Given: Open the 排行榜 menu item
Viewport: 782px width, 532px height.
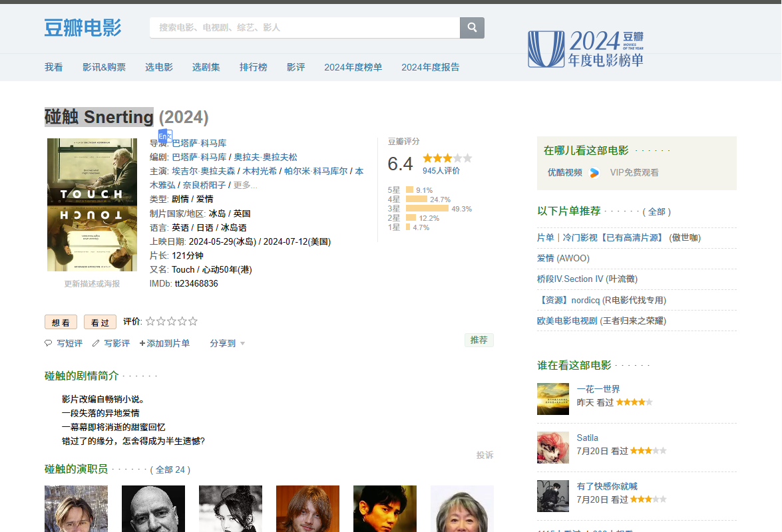Looking at the screenshot, I should point(254,67).
